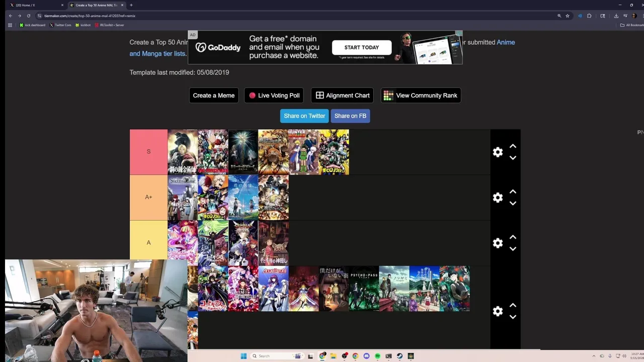Viewport: 644px width, 362px height.
Task: Open the Windows Start menu
Action: pos(244,356)
